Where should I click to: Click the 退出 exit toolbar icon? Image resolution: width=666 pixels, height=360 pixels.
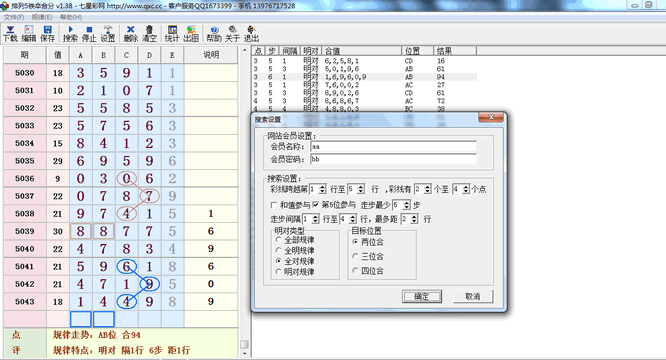pyautogui.click(x=251, y=34)
